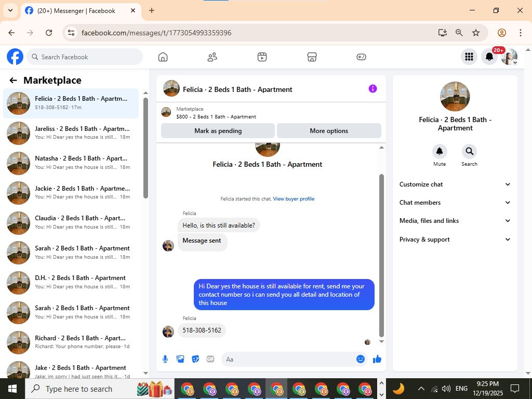532x399 pixels.
Task: Open the Gaming controller icon
Action: 361,57
